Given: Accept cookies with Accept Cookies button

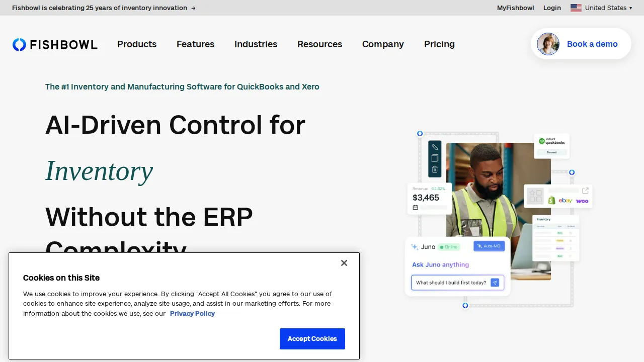Looking at the screenshot, I should pyautogui.click(x=312, y=339).
